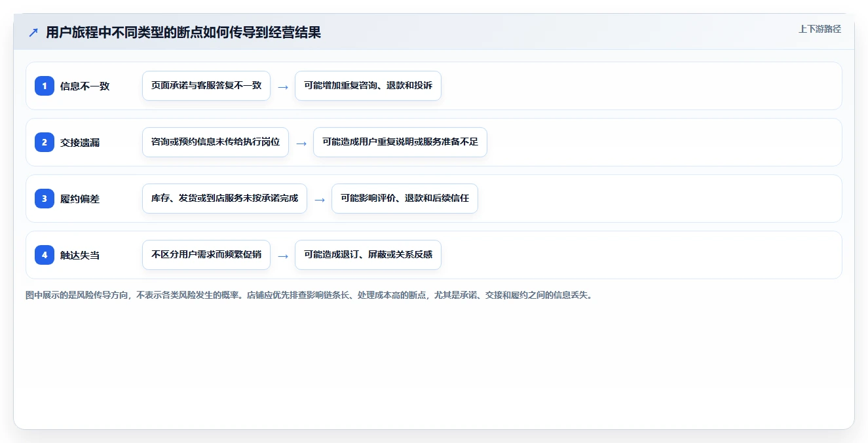Click the 履约偏差 row label

pyautogui.click(x=80, y=199)
